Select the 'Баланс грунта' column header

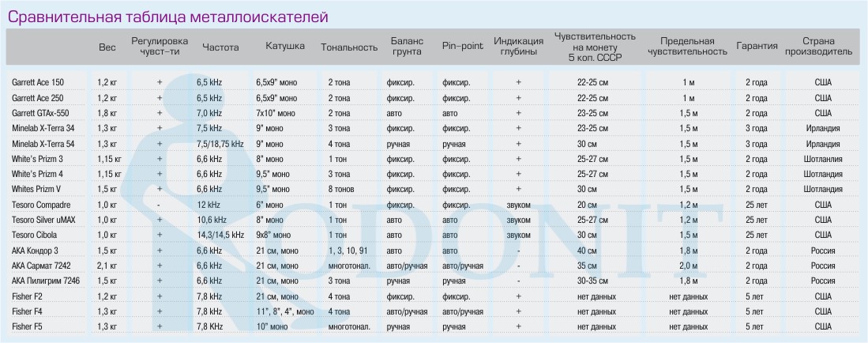point(407,47)
